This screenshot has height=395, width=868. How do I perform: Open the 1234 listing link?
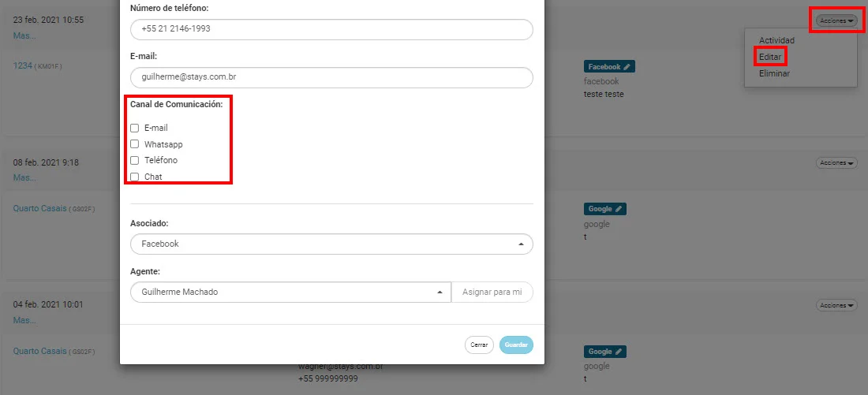[x=22, y=66]
